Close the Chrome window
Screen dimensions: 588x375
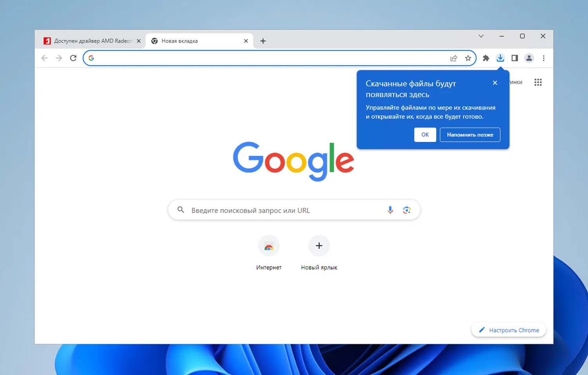543,36
